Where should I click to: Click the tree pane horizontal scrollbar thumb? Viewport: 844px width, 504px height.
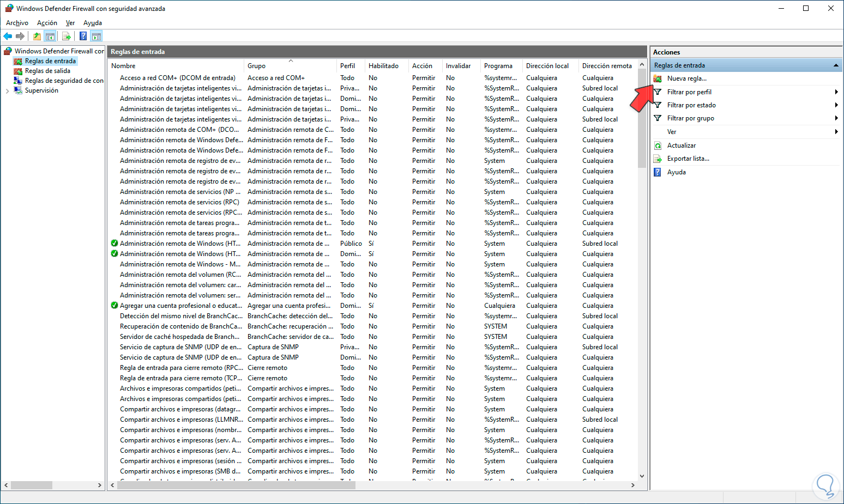(x=31, y=485)
